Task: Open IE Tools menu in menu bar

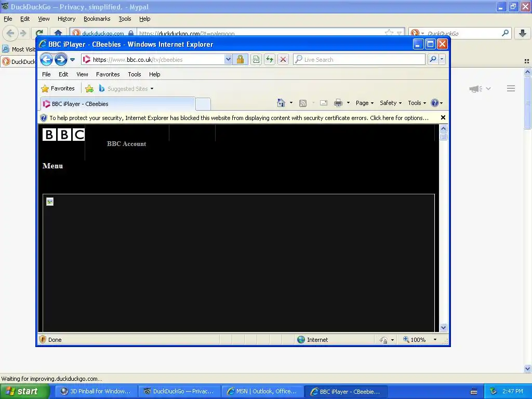Action: (x=135, y=74)
